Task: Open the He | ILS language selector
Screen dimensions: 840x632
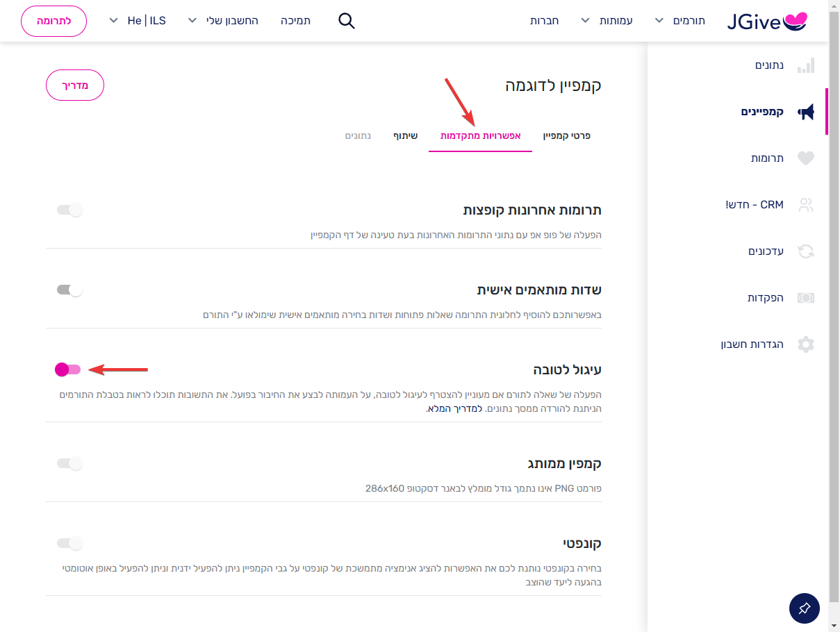Action: pos(138,21)
